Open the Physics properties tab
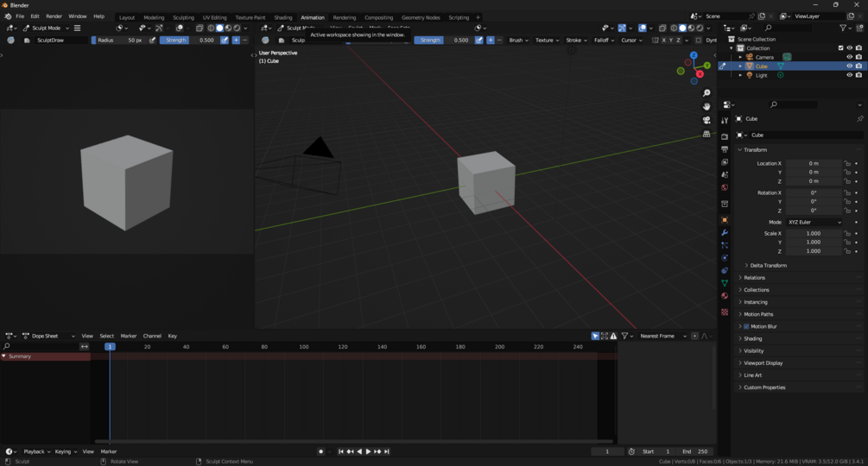 point(725,258)
